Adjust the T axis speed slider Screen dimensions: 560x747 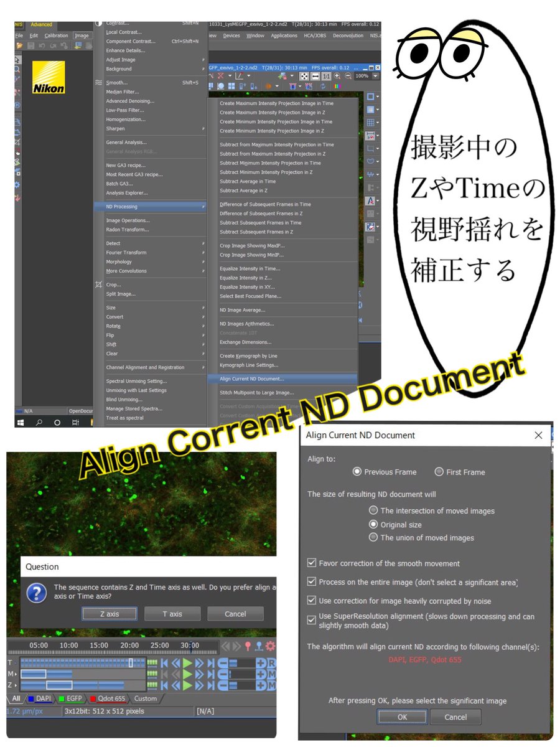tap(243, 663)
